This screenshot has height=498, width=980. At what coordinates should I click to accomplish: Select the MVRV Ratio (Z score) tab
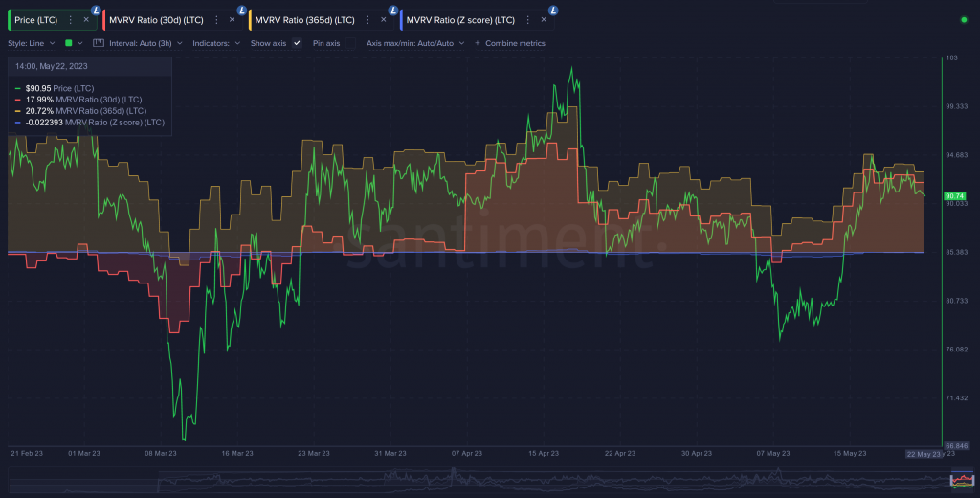tap(460, 19)
